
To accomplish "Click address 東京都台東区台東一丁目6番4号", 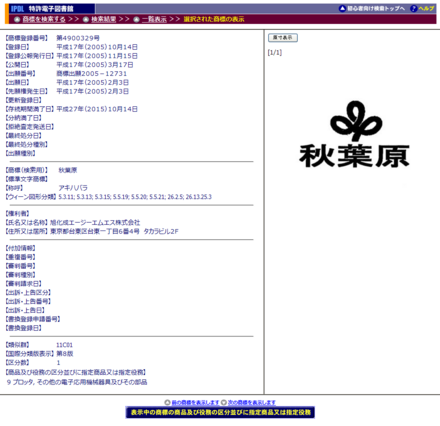I will click(x=114, y=231).
